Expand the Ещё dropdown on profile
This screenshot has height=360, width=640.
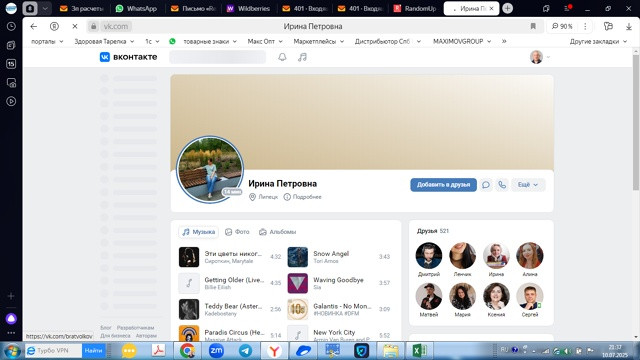(528, 185)
